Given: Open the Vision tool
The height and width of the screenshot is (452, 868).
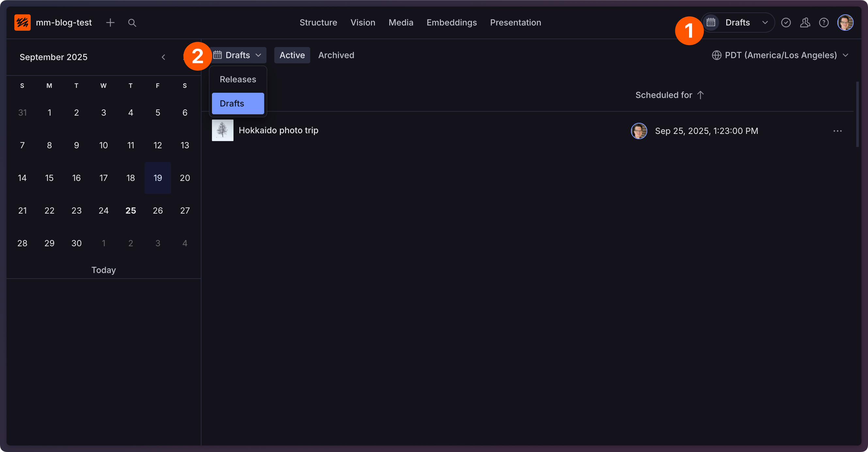Looking at the screenshot, I should [x=362, y=23].
